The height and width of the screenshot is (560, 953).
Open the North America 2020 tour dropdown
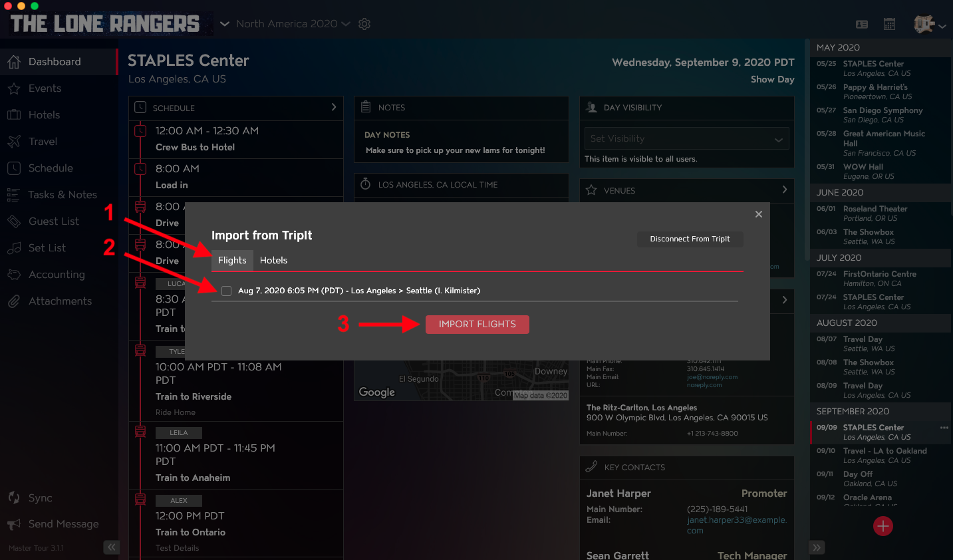[293, 24]
